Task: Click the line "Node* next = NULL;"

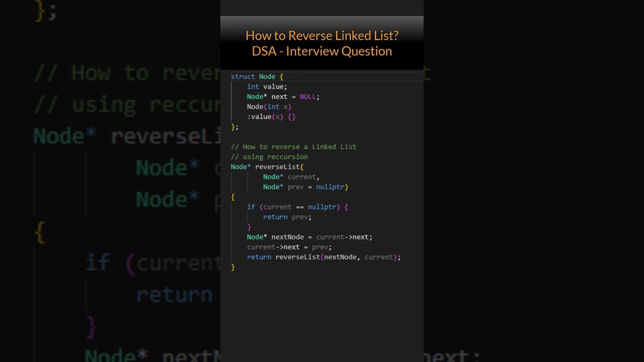Action: pos(283,97)
